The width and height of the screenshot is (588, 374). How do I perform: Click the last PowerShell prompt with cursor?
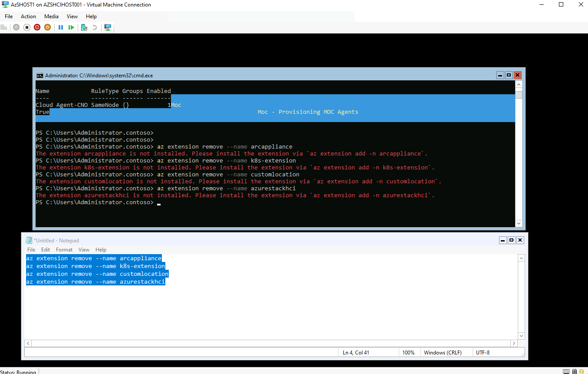pyautogui.click(x=98, y=202)
